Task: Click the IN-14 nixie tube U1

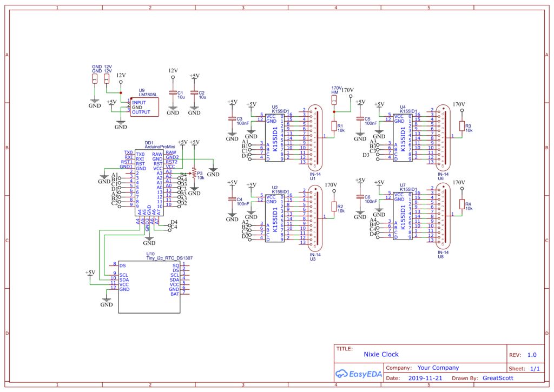Action: [x=315, y=136]
